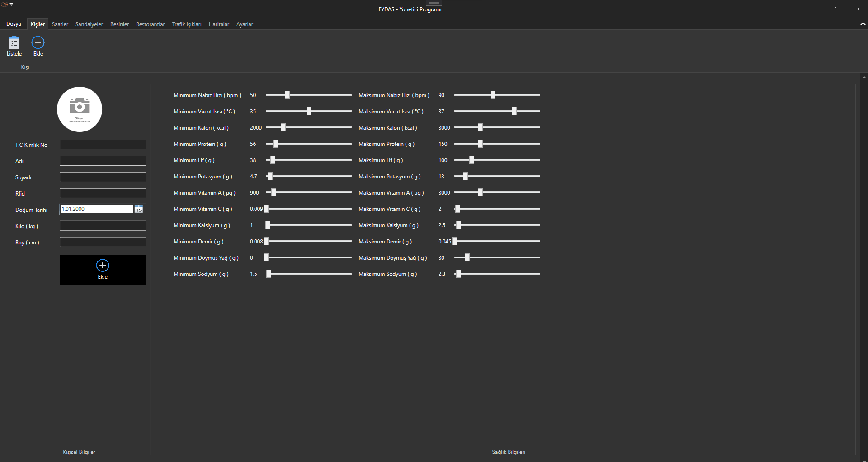The image size is (868, 462).
Task: Click the Rfid input field
Action: pos(103,193)
